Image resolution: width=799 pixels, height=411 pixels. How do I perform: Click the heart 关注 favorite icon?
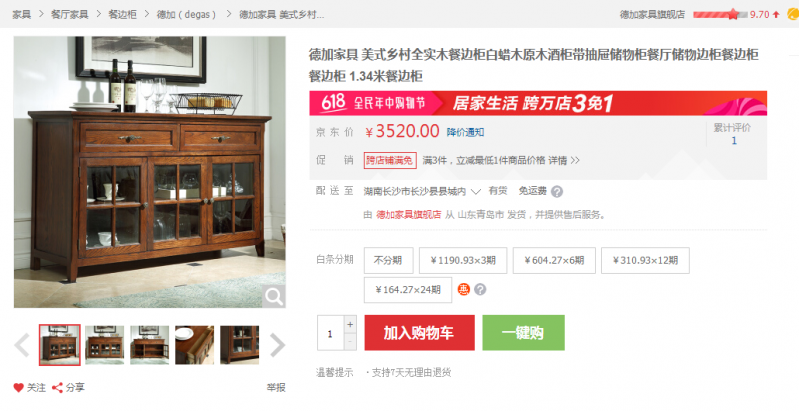(19, 388)
